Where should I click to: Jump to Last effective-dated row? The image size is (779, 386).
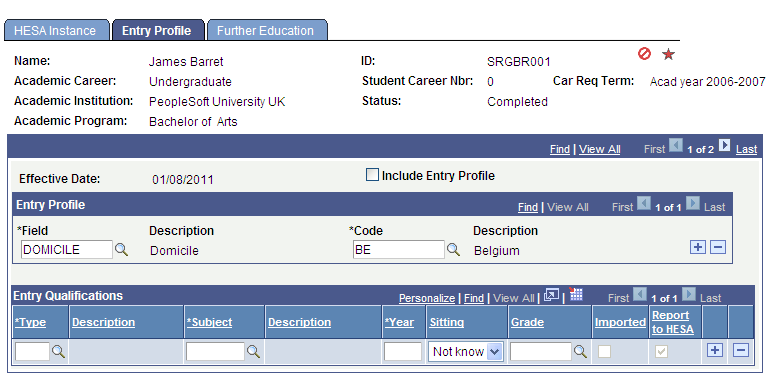746,149
